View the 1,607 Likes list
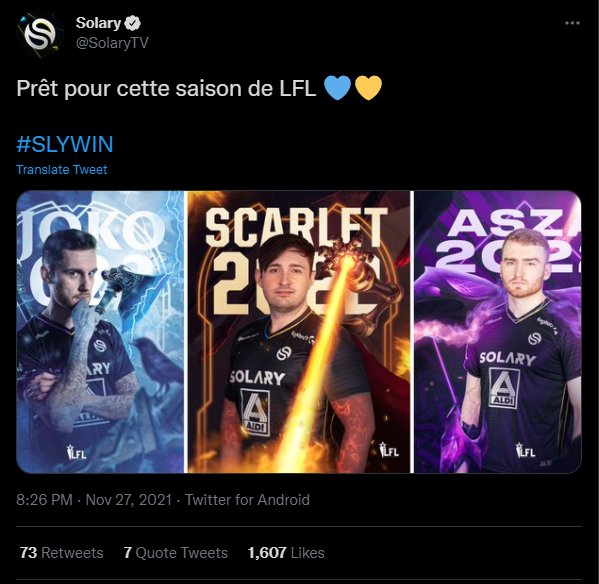Image resolution: width=599 pixels, height=584 pixels. pyautogui.click(x=286, y=553)
